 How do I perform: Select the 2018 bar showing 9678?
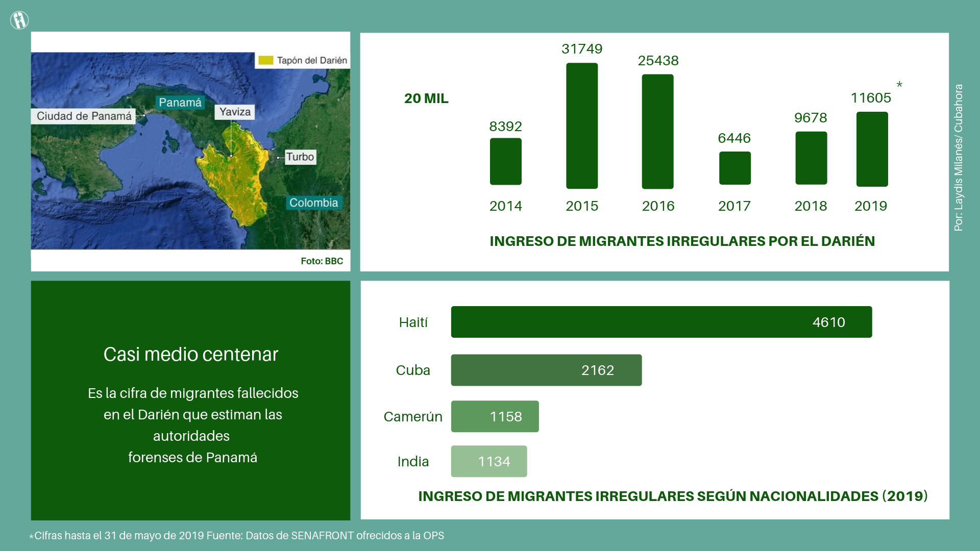[811, 158]
